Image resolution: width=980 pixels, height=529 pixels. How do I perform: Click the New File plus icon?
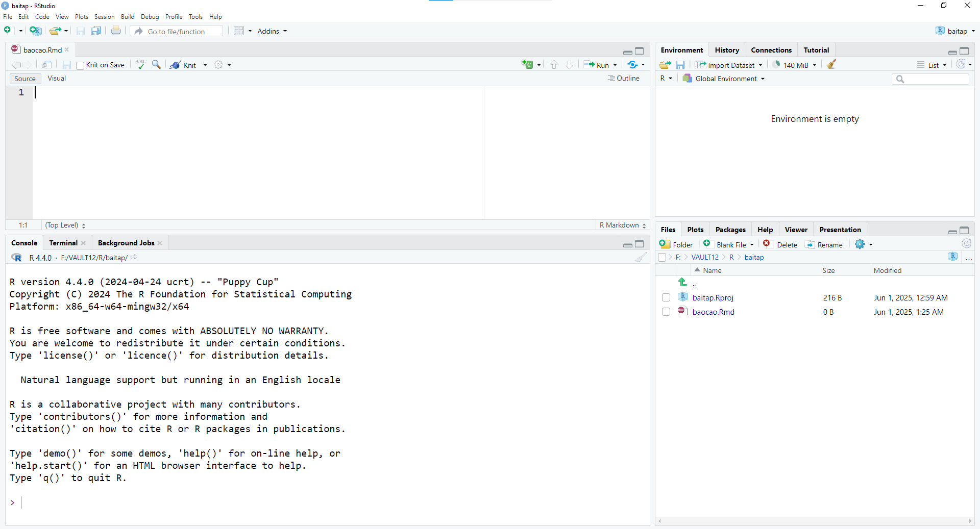coord(8,31)
